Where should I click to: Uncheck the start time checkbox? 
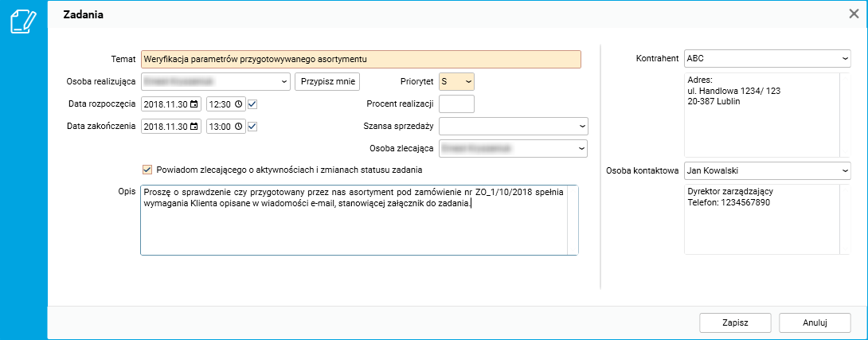[x=252, y=104]
